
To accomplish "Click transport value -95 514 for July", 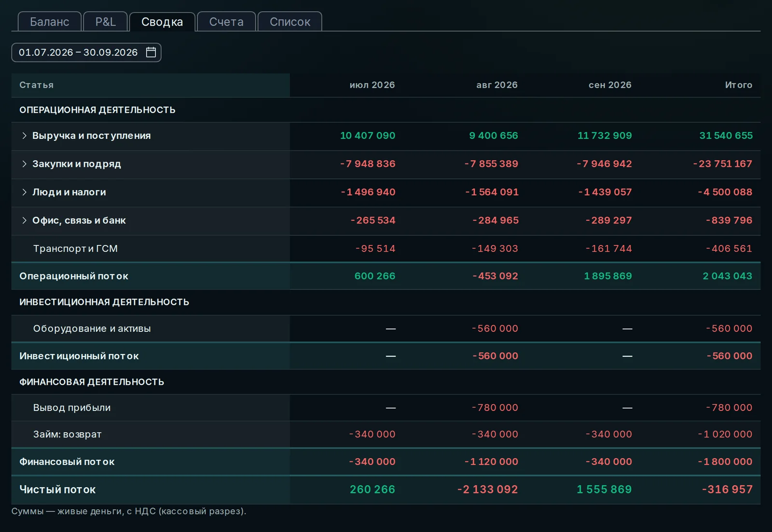I will point(375,248).
